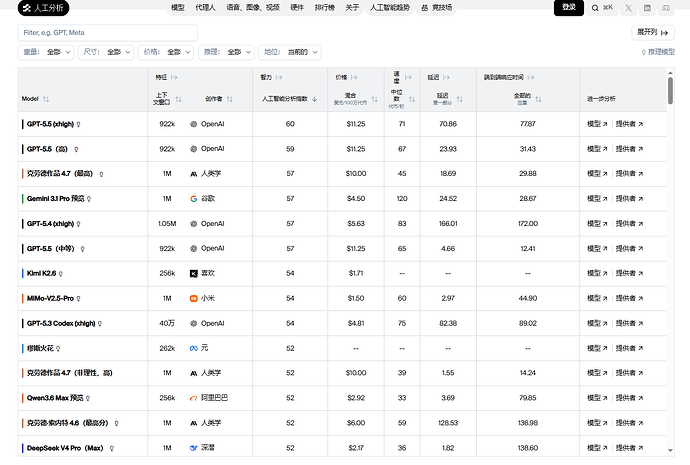Click reasoning bulb icon beside Kimi K2.6
Screen dimensions: 690x465
pos(61,274)
